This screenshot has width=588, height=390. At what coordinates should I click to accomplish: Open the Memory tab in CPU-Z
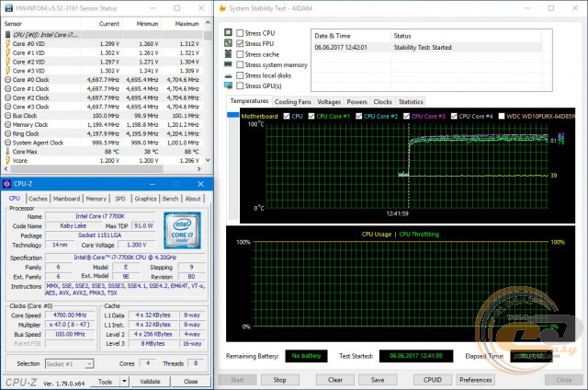(96, 199)
